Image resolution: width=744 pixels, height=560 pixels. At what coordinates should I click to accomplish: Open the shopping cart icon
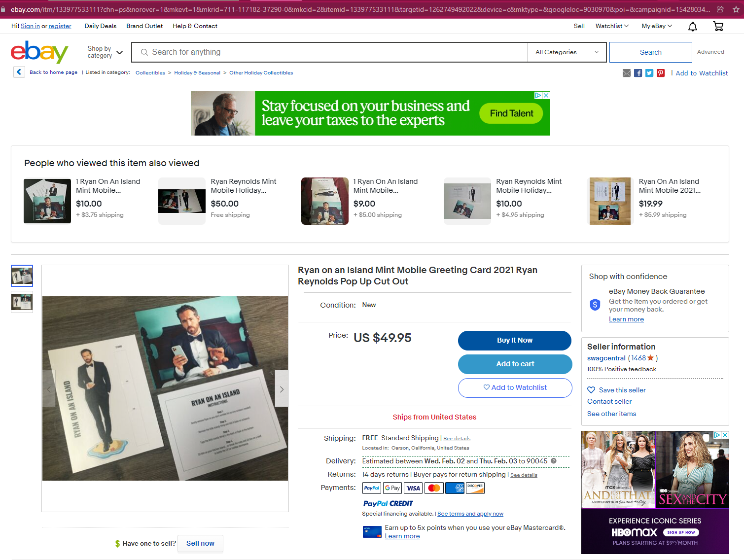pos(718,27)
